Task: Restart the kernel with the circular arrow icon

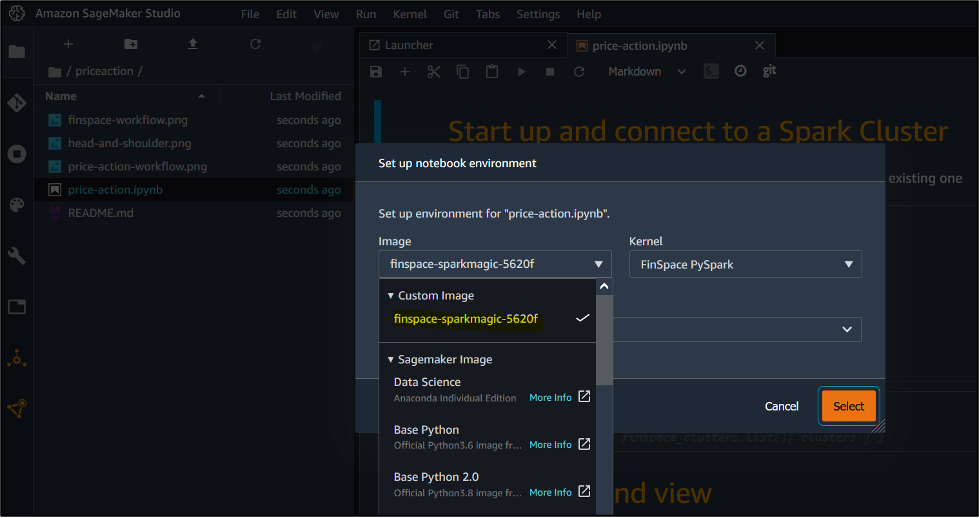Action: [x=579, y=72]
